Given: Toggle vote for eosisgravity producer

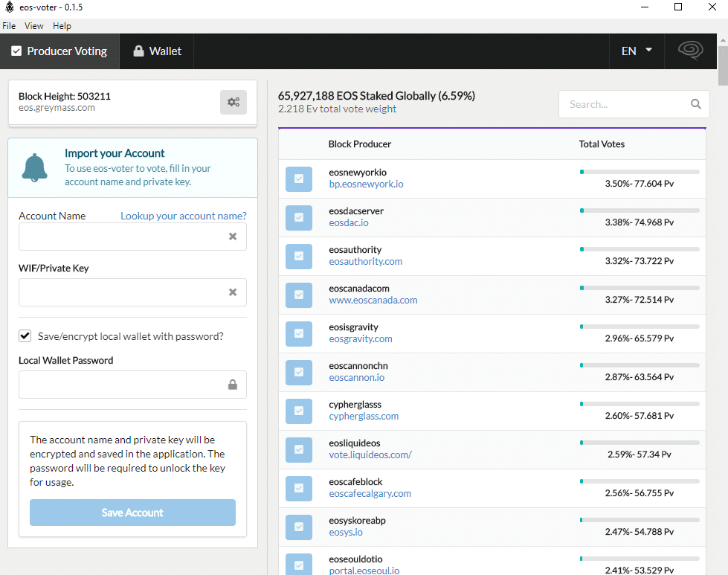Looking at the screenshot, I should coord(298,333).
